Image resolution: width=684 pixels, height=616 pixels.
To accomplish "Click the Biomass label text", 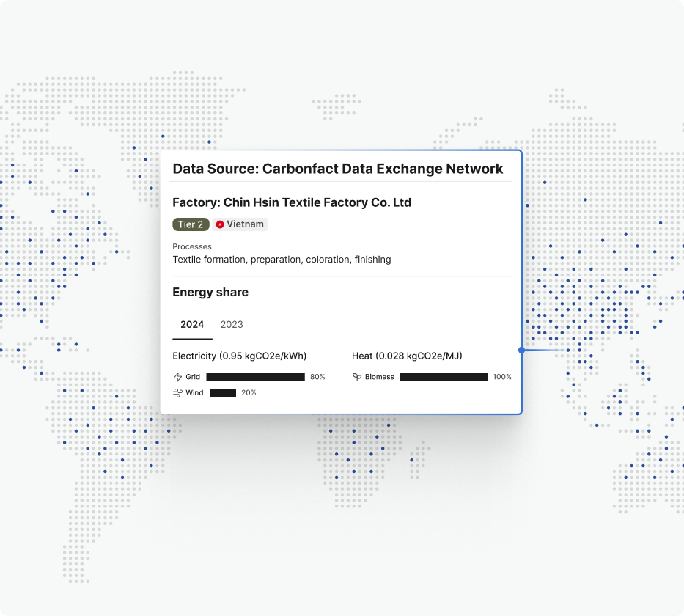I will click(x=380, y=377).
